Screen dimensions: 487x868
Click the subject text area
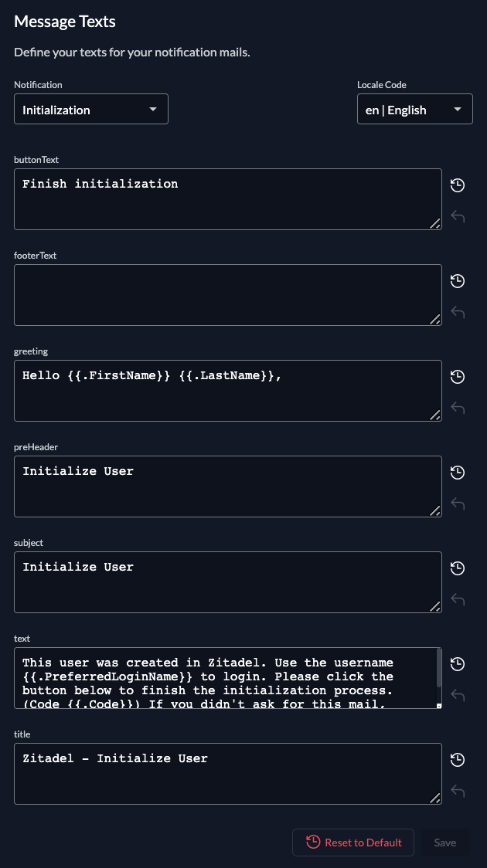[228, 582]
